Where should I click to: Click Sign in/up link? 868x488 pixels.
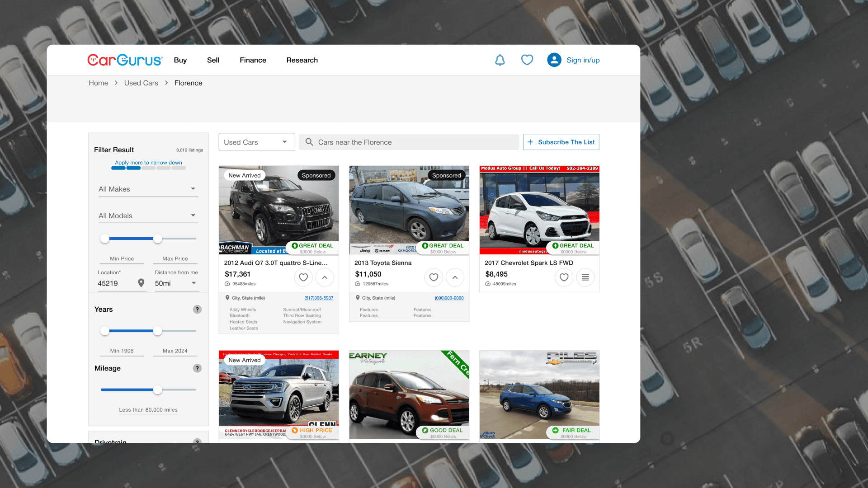(x=583, y=60)
